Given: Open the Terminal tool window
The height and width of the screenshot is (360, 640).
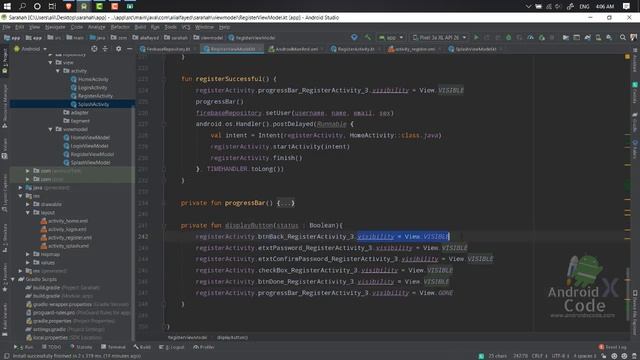Looking at the screenshot, I should pos(113,347).
